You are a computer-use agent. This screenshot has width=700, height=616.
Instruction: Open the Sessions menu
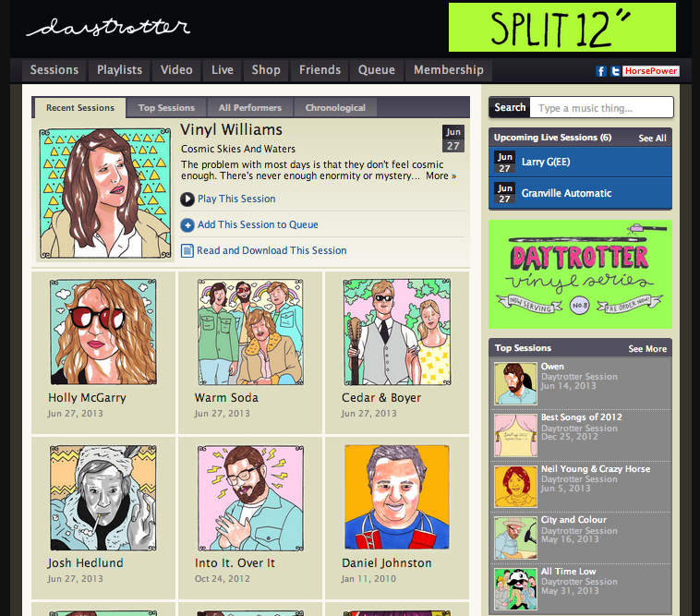pyautogui.click(x=54, y=70)
